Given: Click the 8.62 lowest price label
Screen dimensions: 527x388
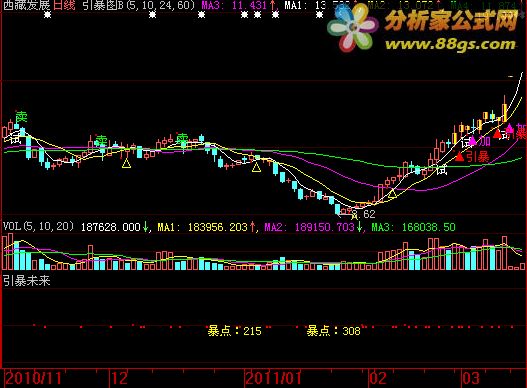Looking at the screenshot, I should (x=364, y=214).
